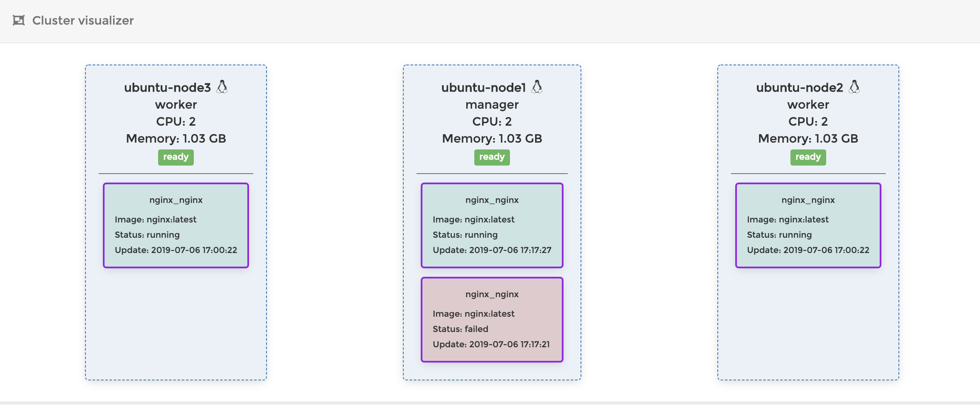This screenshot has height=405, width=980.
Task: Click the ready badge on ubuntu-node2
Action: (808, 157)
